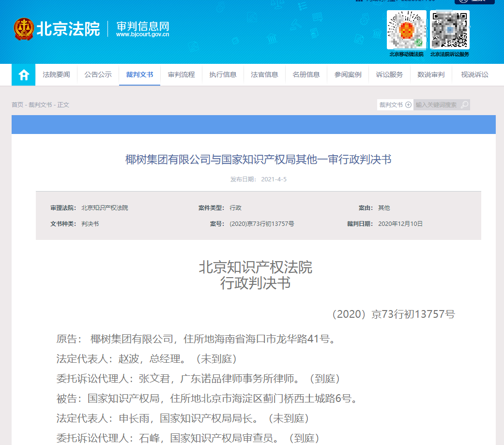Click 裁判文书 in the breadcrumb
This screenshot has width=504, height=445.
point(40,104)
